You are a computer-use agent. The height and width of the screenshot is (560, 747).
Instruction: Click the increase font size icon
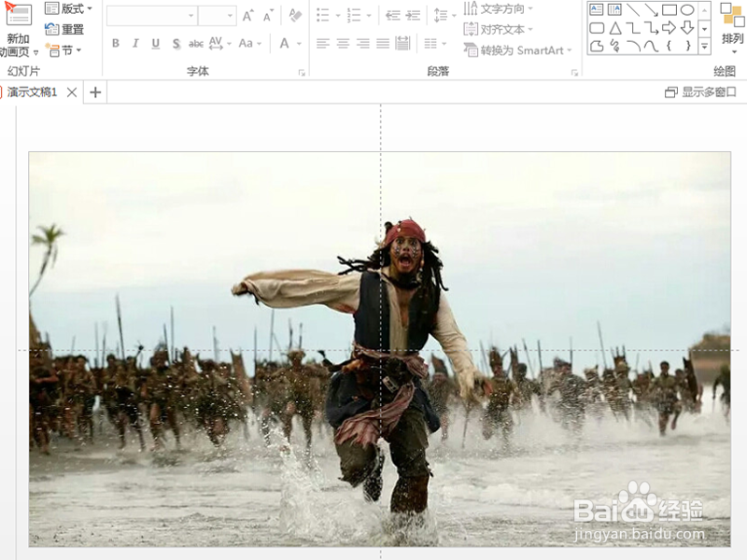click(247, 16)
